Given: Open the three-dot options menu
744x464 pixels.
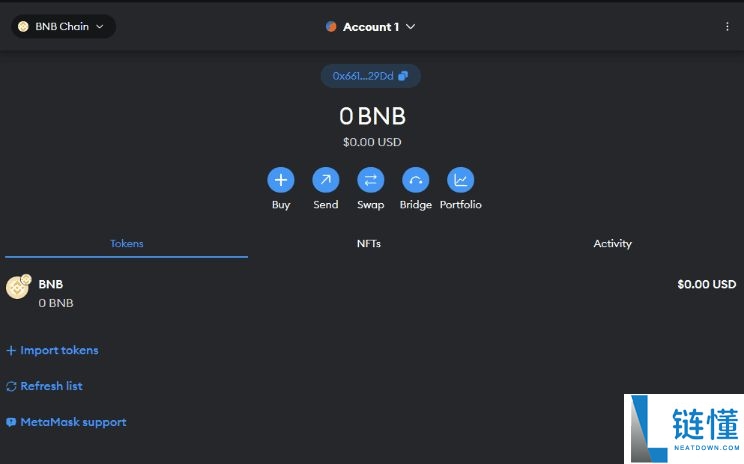Looking at the screenshot, I should point(727,27).
